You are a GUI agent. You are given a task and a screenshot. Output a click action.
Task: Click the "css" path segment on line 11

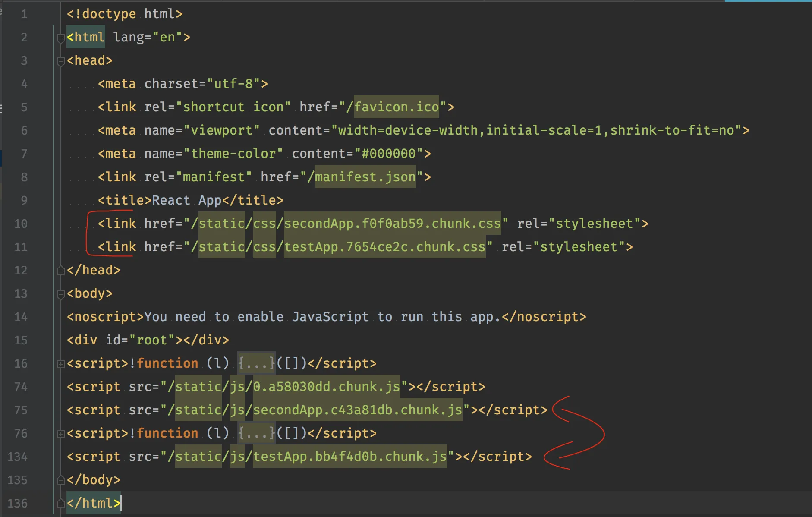pyautogui.click(x=264, y=247)
